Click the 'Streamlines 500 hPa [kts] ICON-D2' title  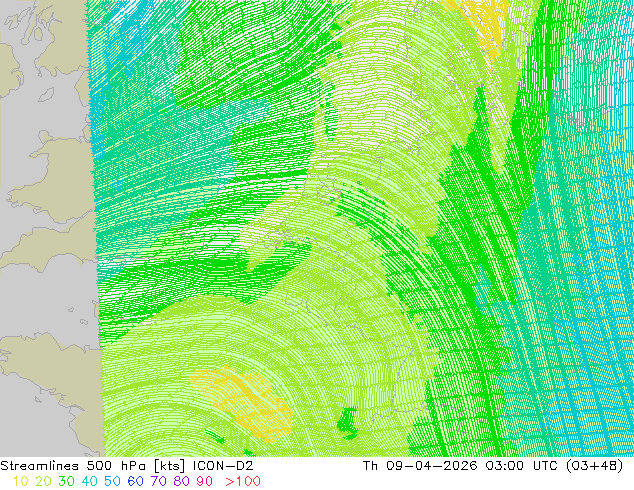tap(127, 466)
